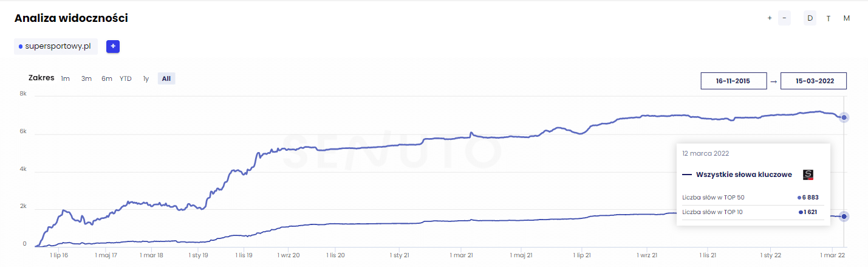Viewport: 868px width, 267px height.
Task: Zoom in with the + chart button
Action: [770, 18]
